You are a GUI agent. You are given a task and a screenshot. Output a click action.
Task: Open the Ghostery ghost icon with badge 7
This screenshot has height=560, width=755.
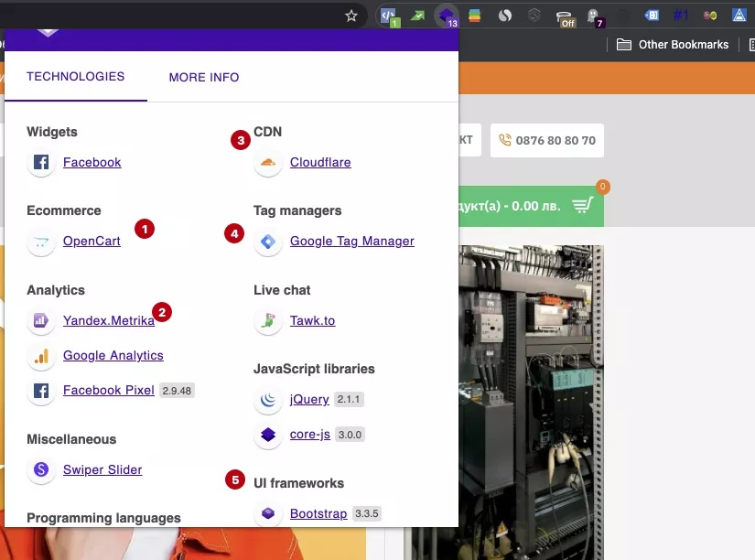pyautogui.click(x=595, y=17)
